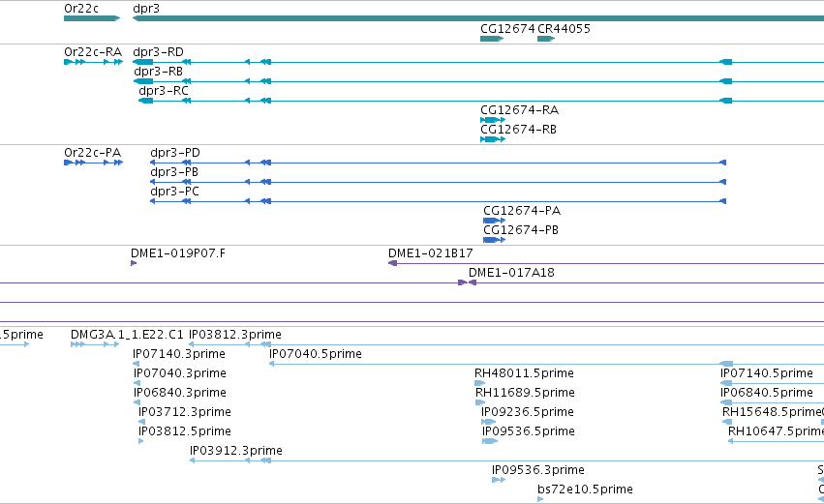
Task: Click the CG12674 gene arrow glyph
Action: click(492, 39)
